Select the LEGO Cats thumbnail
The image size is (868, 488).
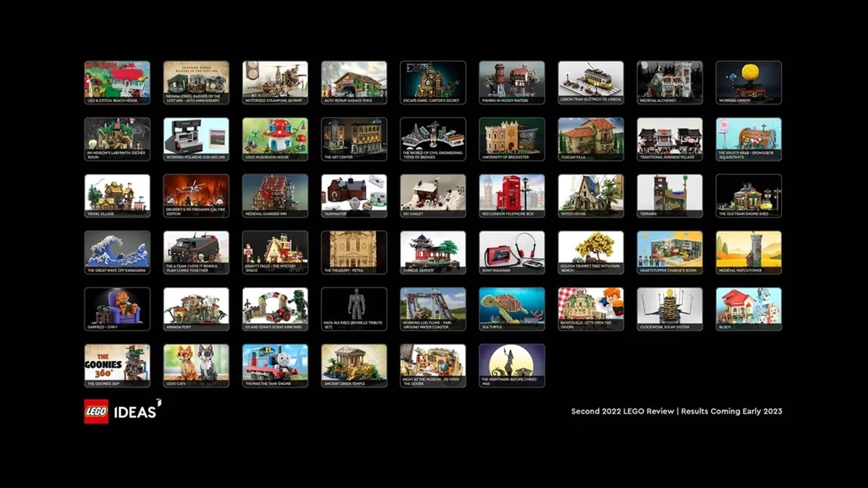click(x=196, y=366)
